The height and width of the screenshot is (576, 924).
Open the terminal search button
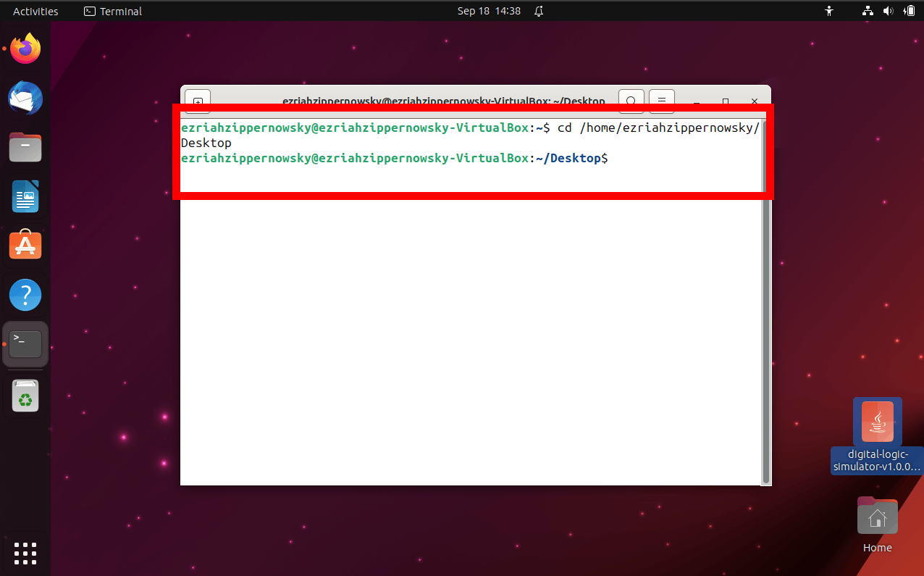coord(631,101)
